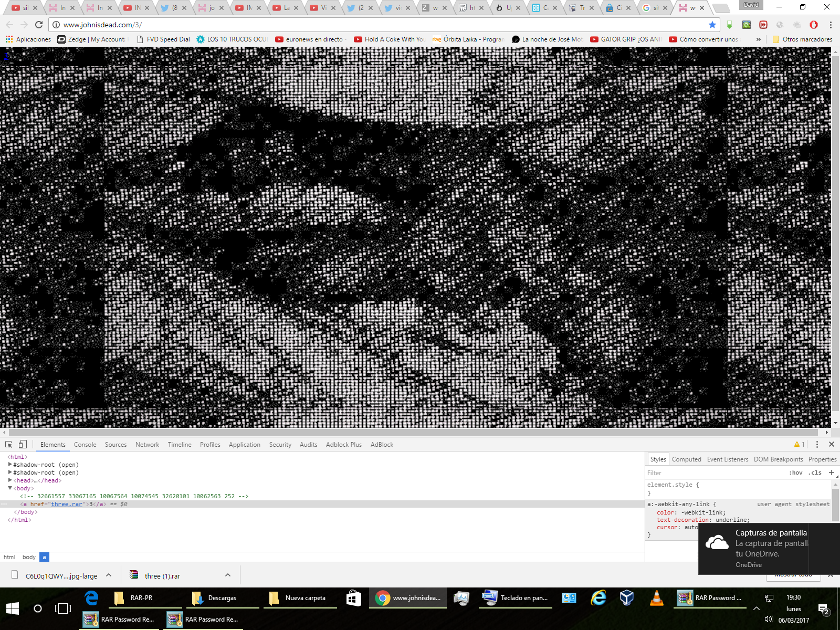
Task: Collapse the body element node
Action: pyautogui.click(x=10, y=488)
